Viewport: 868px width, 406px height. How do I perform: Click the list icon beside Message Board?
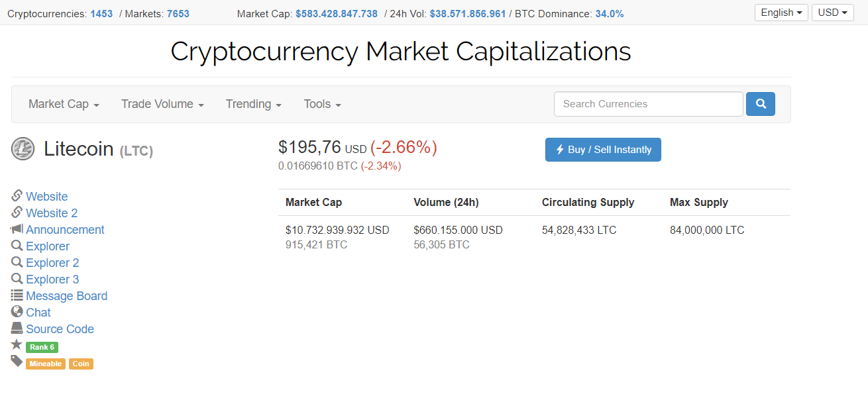coord(17,295)
